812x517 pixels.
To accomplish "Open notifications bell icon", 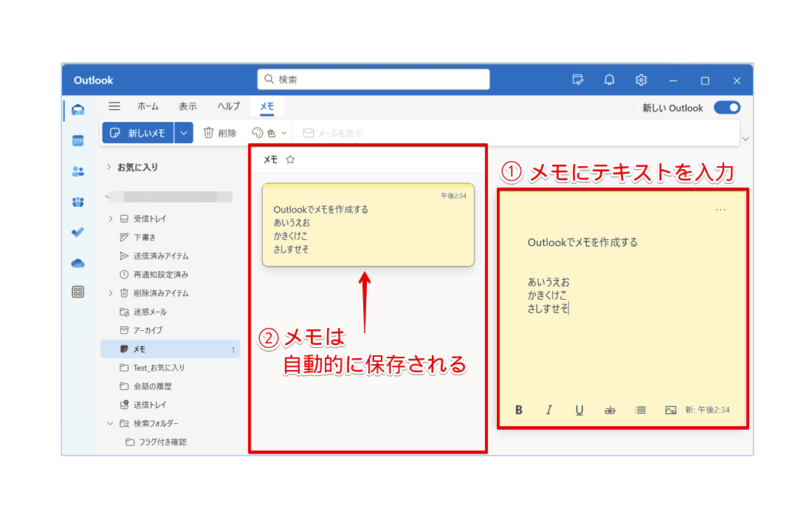I will pos(610,80).
